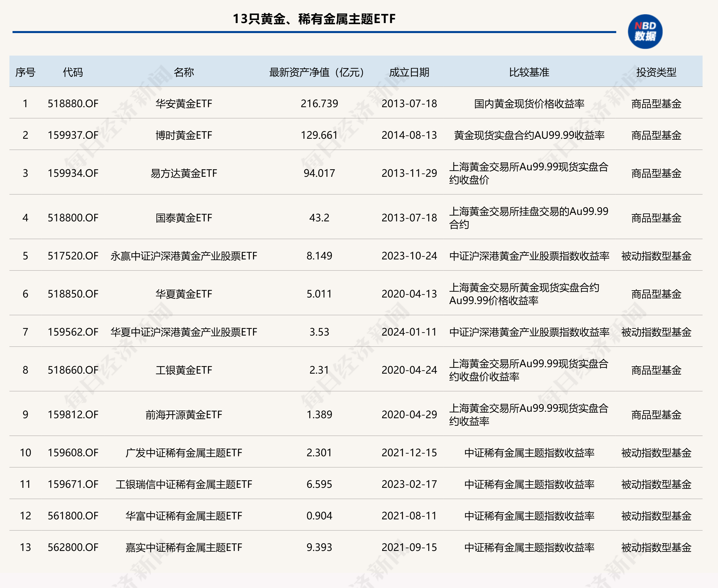
Task: Click benchmark 黄金现货实盘合约AU99.99收益率
Action: (x=529, y=135)
